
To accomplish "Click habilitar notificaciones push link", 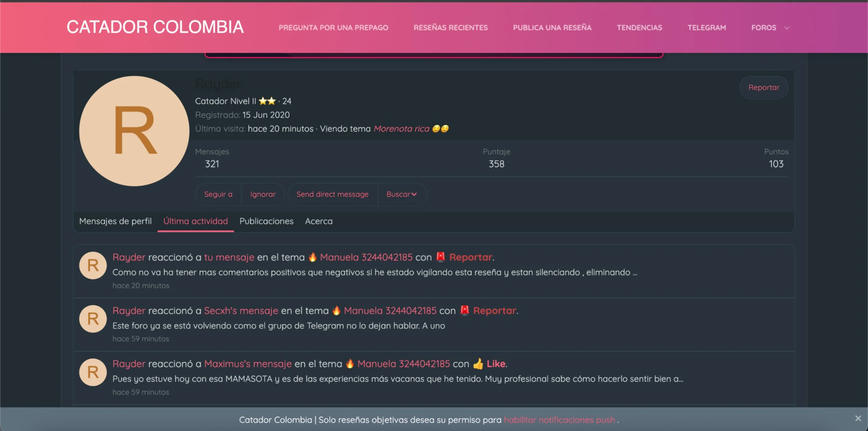I will point(559,420).
